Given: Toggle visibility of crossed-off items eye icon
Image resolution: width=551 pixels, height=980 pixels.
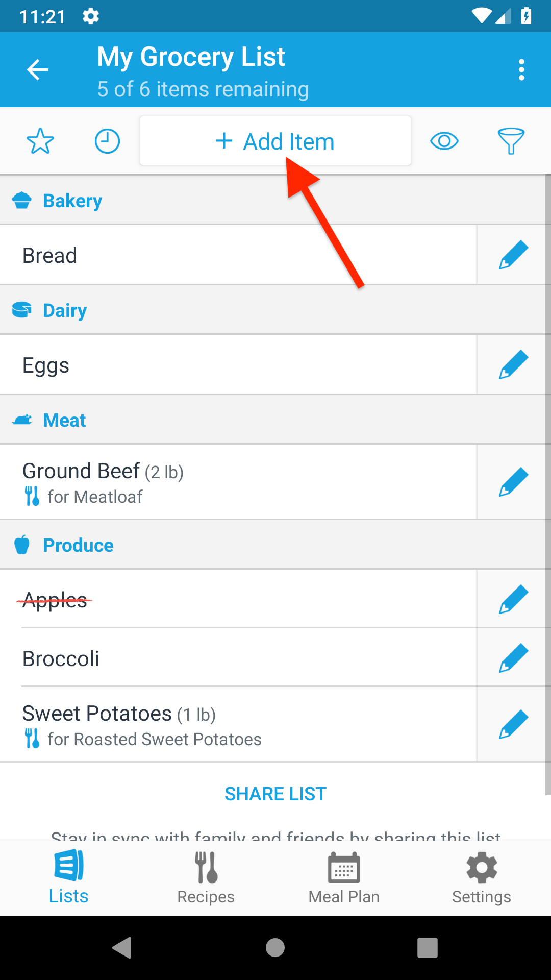Looking at the screenshot, I should click(x=444, y=141).
